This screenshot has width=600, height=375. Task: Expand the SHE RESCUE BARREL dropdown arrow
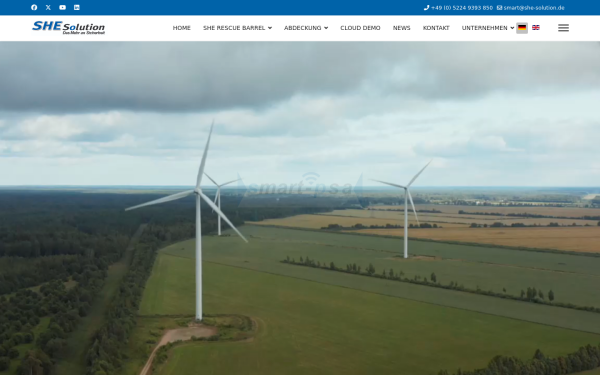pos(270,28)
